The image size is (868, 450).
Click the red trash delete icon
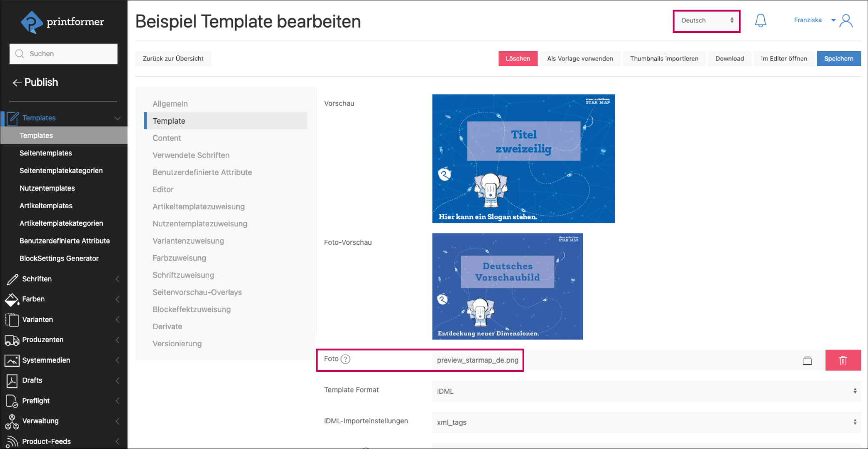[x=843, y=360]
